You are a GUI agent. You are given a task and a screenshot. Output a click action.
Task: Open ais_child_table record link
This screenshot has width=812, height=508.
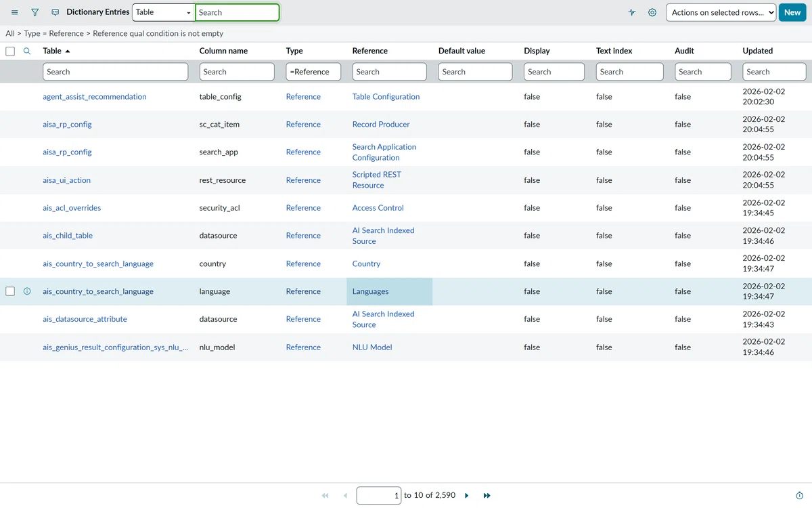click(x=68, y=236)
